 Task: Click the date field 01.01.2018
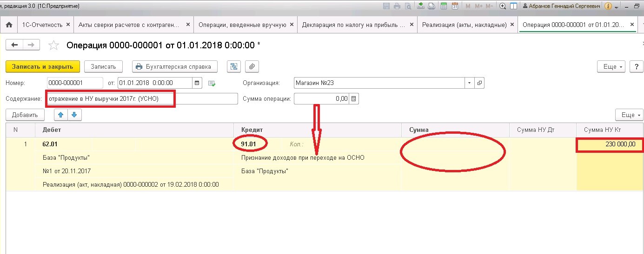coord(155,83)
